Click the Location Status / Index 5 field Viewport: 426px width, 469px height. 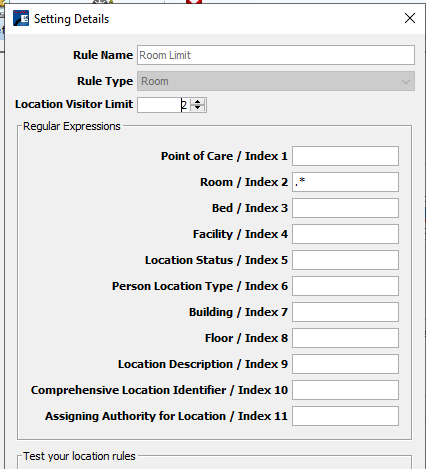click(x=345, y=260)
